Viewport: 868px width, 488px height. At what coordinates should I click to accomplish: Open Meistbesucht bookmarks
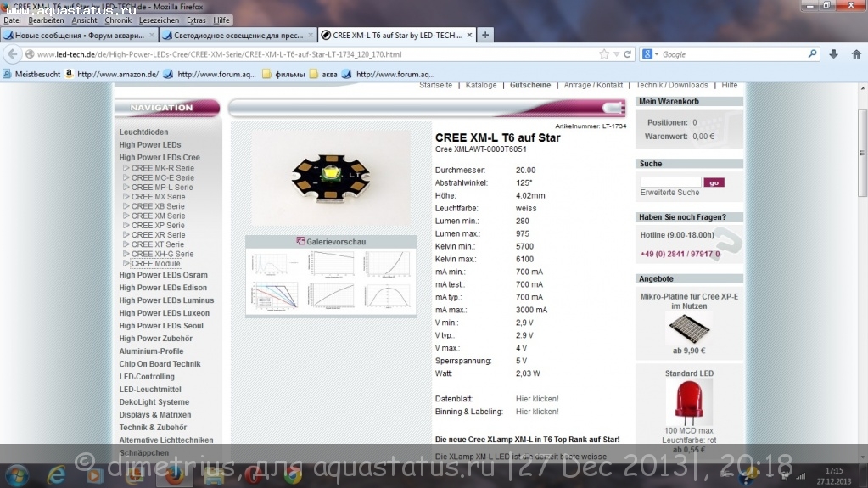pos(31,74)
